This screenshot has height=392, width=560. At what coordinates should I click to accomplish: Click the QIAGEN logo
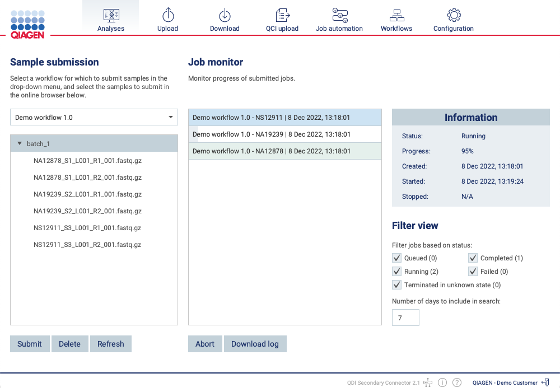click(x=27, y=23)
